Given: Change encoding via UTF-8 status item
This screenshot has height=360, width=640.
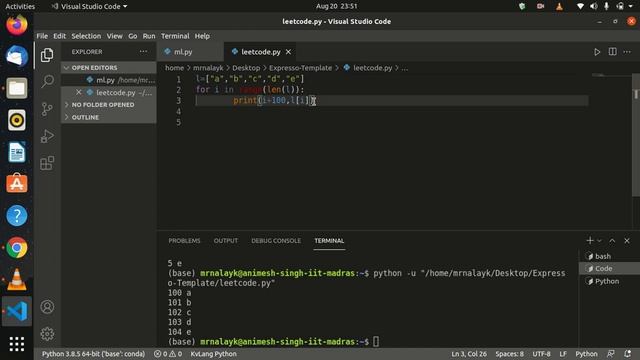Looking at the screenshot, I should (541, 354).
